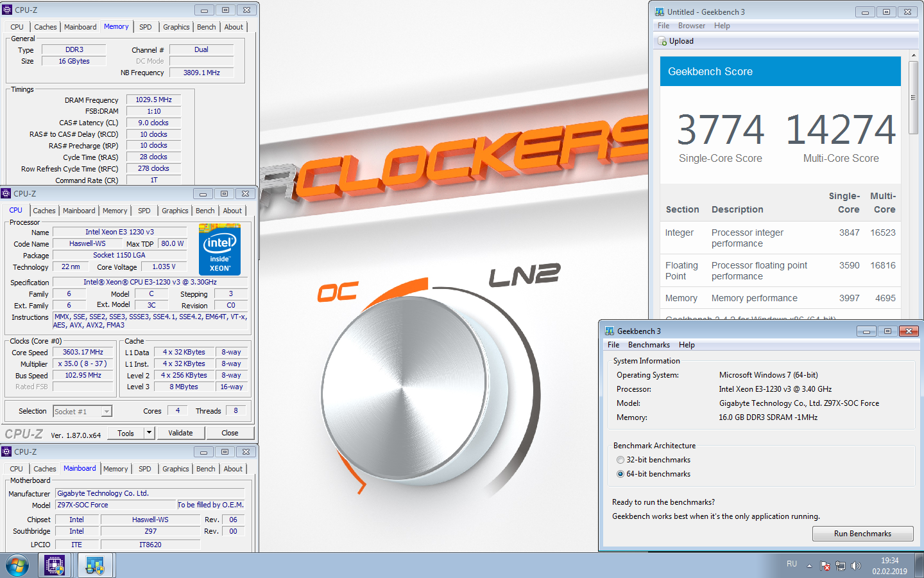Switch to CPU tab in CPU-Z Mainboard window
Screen dimensions: 924x578
tap(16, 469)
